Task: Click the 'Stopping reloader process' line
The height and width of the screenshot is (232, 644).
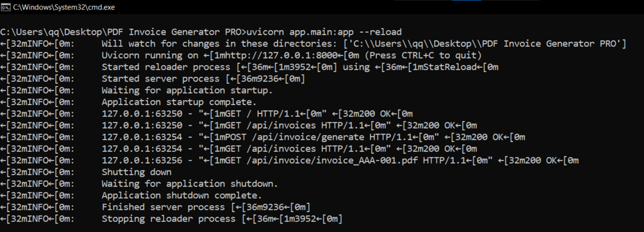Action: [x=171, y=219]
